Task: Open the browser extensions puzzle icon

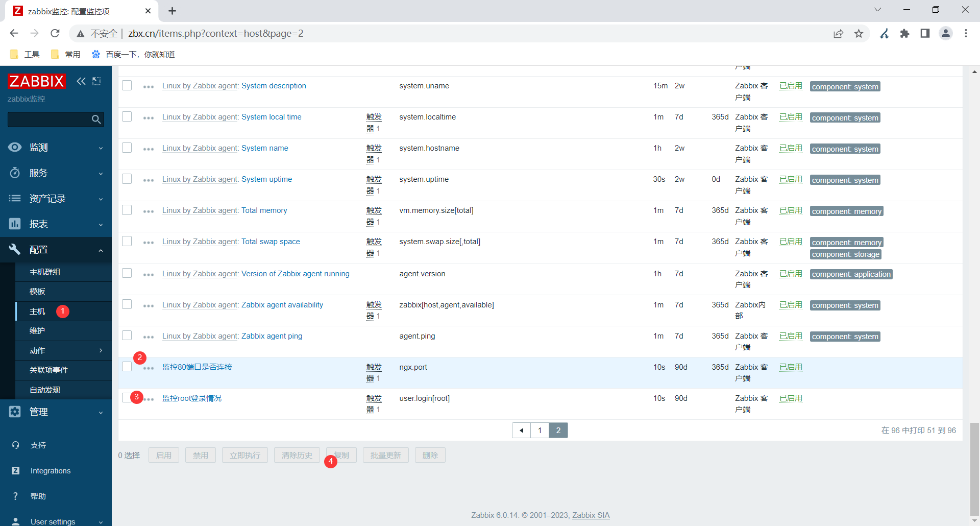Action: 904,33
